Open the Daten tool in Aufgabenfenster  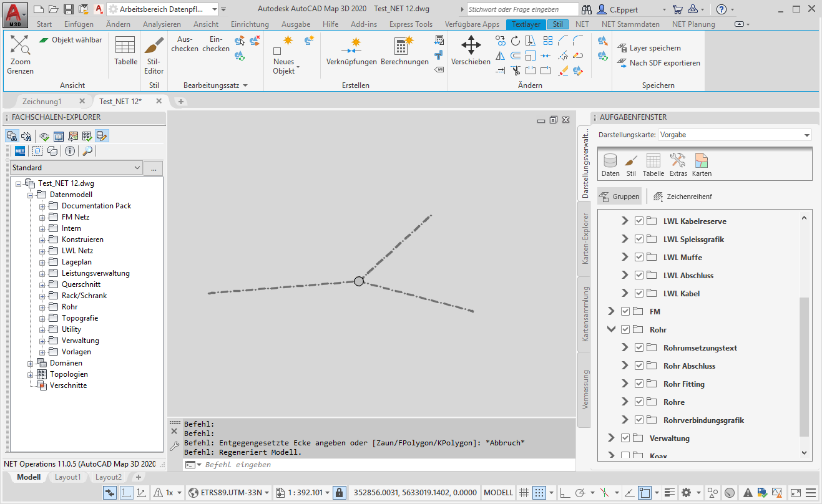610,165
